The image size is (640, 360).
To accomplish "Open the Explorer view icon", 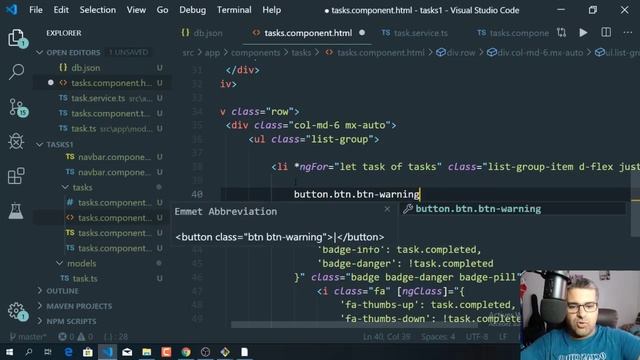I will point(16,38).
